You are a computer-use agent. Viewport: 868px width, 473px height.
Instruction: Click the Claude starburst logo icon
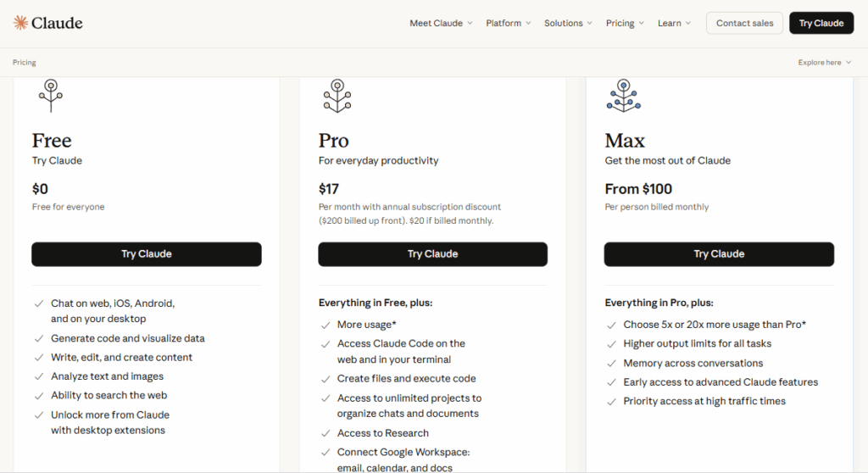[x=20, y=23]
